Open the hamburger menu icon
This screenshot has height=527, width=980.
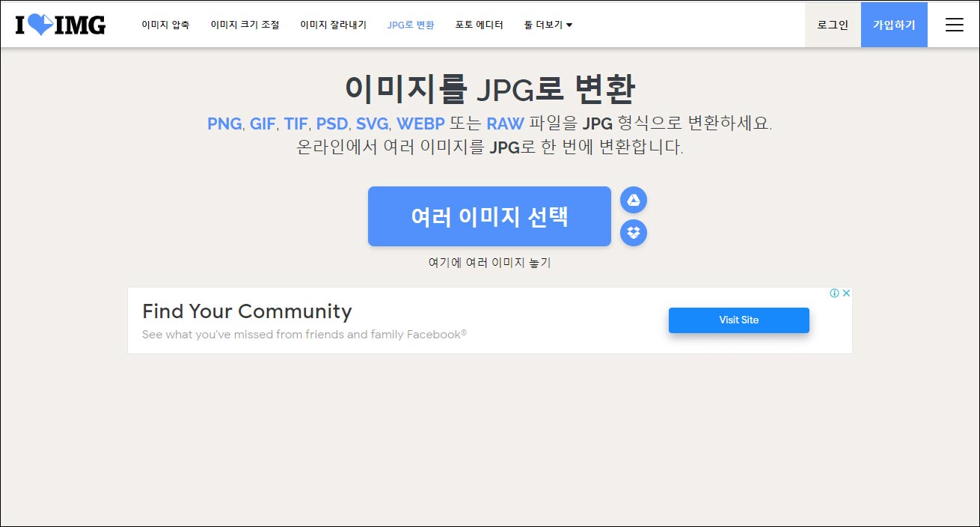click(954, 25)
